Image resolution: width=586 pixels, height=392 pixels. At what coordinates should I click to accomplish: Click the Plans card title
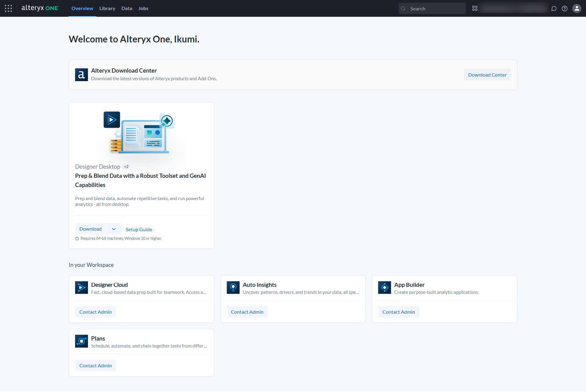(98, 339)
